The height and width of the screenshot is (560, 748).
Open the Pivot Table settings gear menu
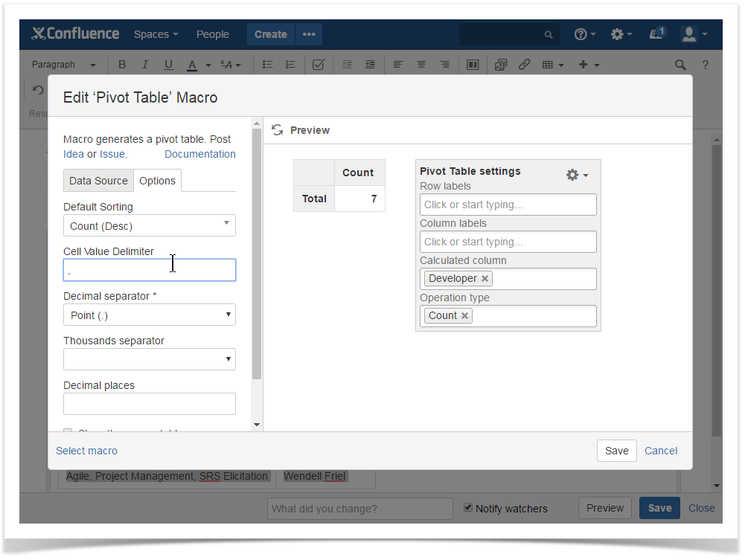(x=577, y=175)
